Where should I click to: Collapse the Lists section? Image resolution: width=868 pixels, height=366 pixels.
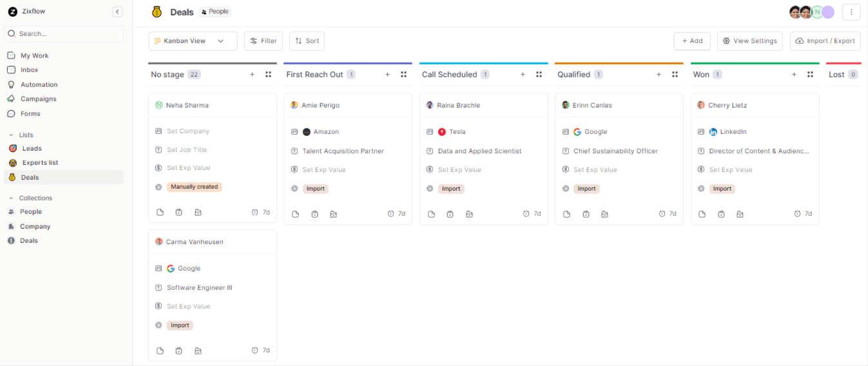[x=11, y=135]
